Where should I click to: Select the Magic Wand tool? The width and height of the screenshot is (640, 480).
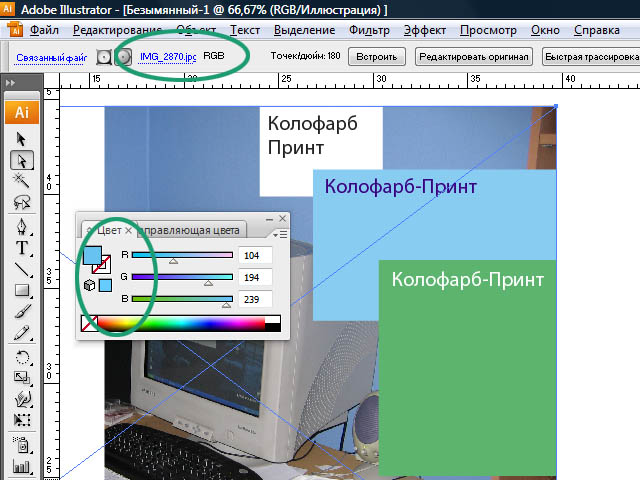(21, 180)
